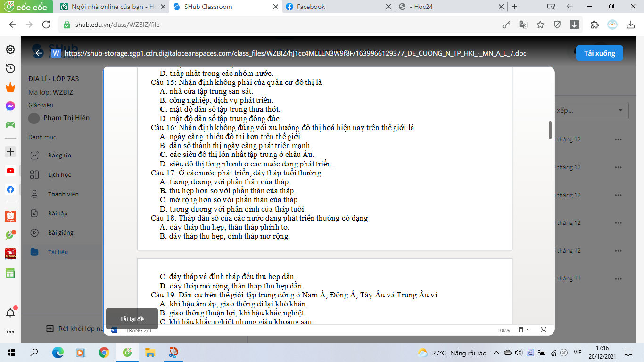Open the page layout view dropdown

coord(523,330)
